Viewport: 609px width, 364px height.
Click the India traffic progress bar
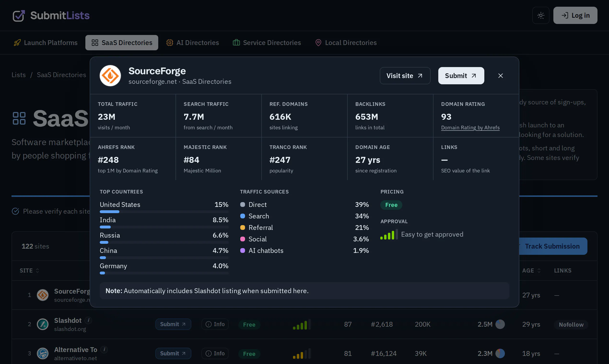click(164, 227)
